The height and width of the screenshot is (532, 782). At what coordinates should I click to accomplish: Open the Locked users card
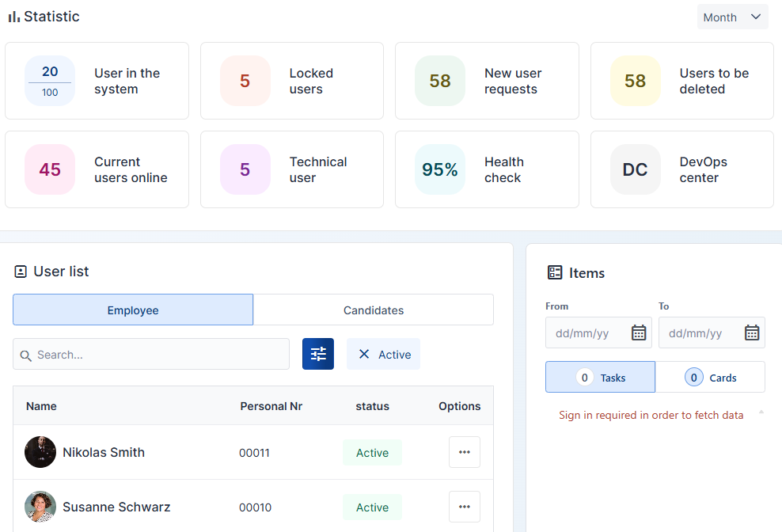click(291, 81)
